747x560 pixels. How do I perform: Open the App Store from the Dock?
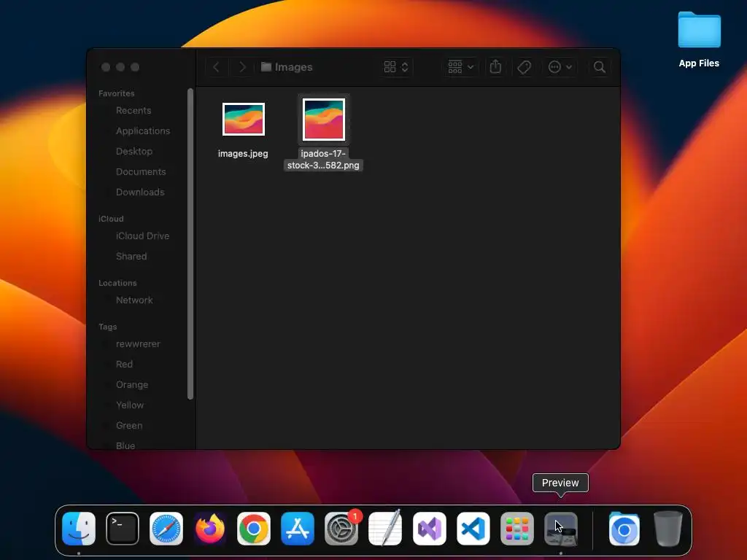tap(298, 529)
